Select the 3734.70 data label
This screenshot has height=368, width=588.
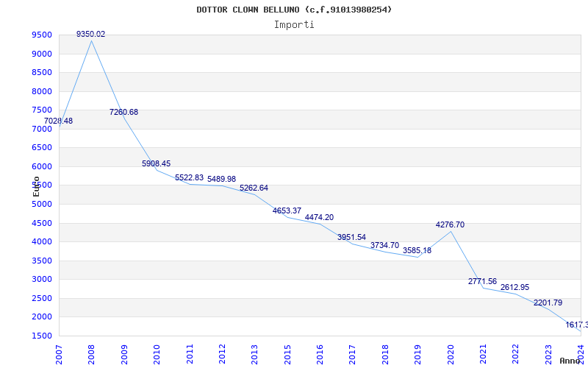(x=384, y=245)
